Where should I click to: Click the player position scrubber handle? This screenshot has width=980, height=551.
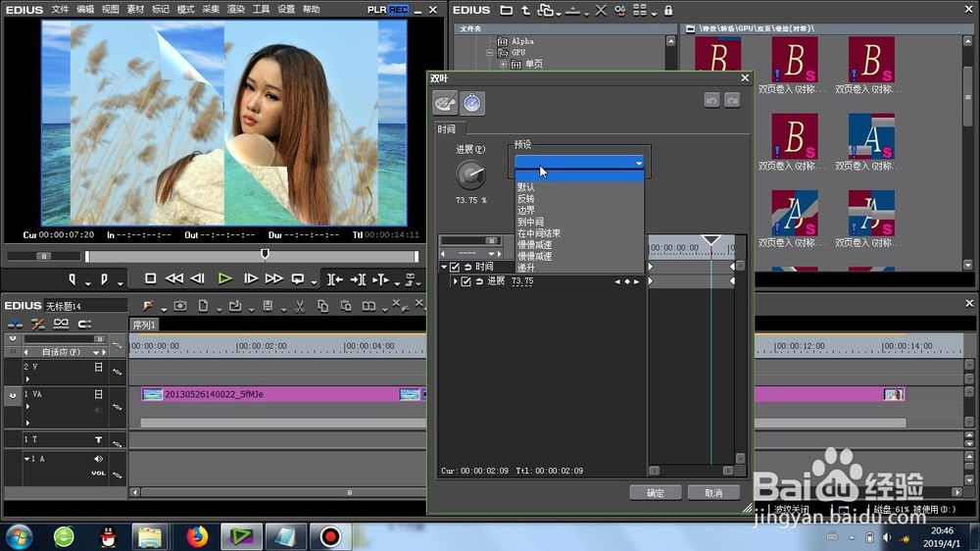265,254
